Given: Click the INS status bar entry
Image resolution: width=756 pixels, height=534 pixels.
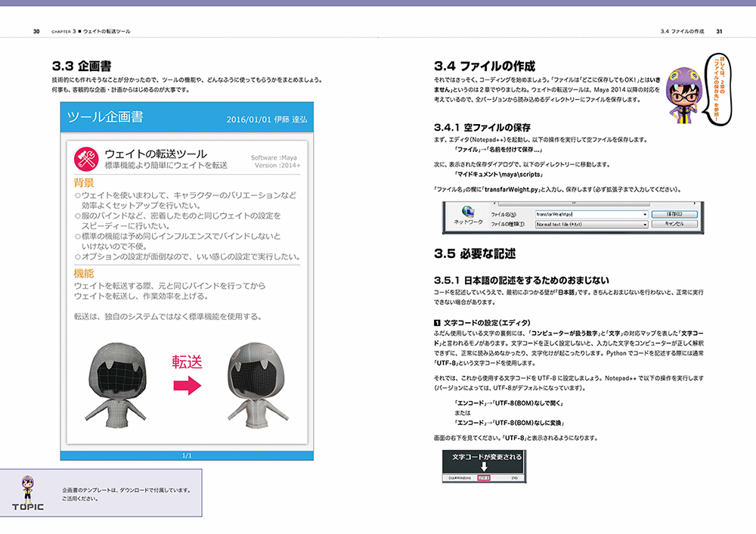Looking at the screenshot, I should point(514,478).
